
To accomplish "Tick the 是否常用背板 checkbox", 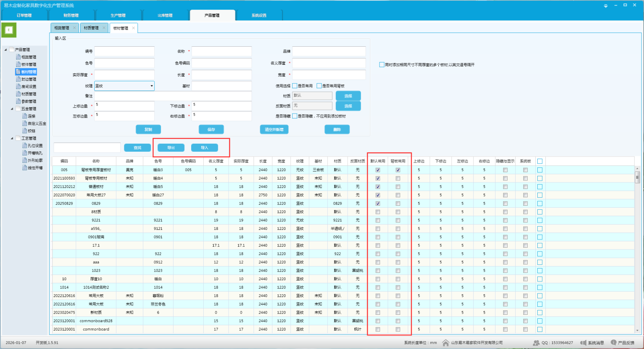I will pyautogui.click(x=319, y=86).
